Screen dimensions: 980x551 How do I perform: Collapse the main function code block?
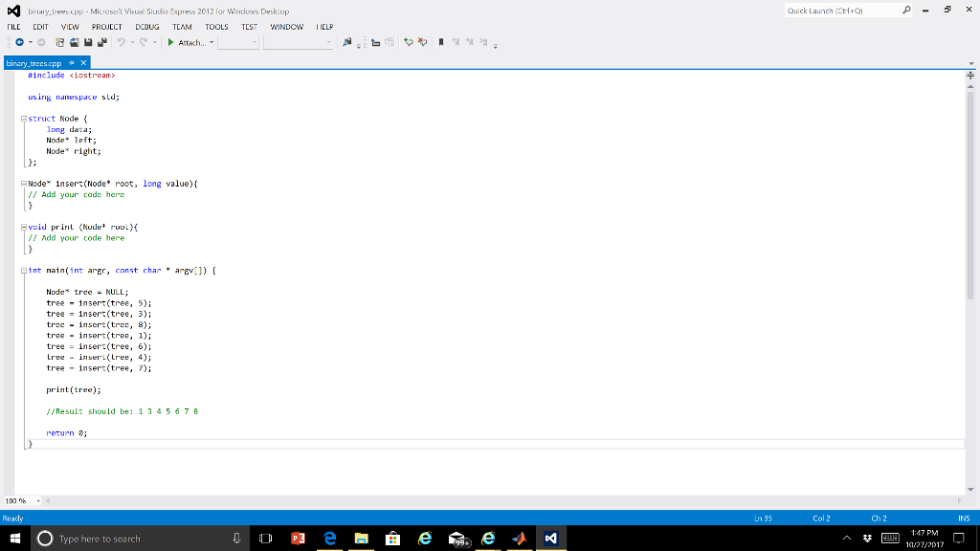tap(24, 271)
